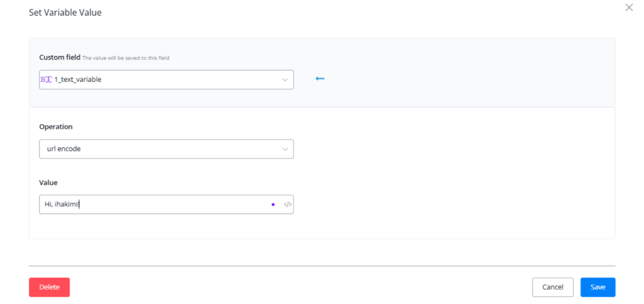Expand the Custom field chevron arrow

pos(285,80)
